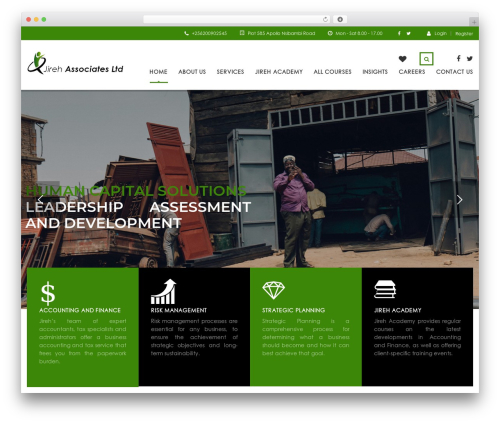This screenshot has height=423, width=500.
Task: Click the Human Capital Solutions slide title
Action: coord(136,191)
